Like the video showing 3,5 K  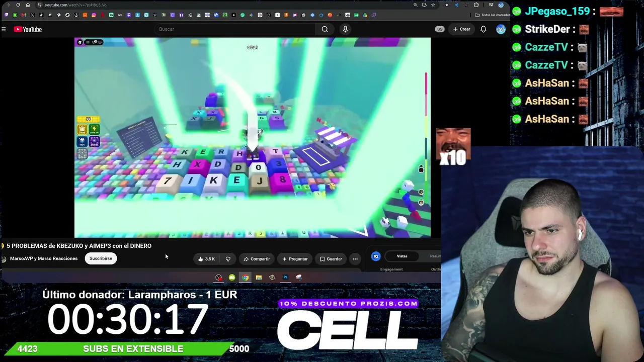[x=206, y=259]
